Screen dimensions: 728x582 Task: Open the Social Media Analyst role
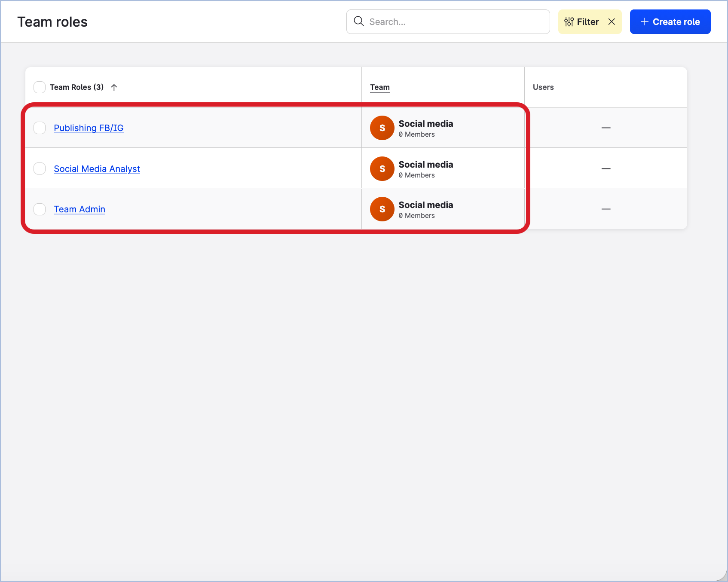[97, 169]
